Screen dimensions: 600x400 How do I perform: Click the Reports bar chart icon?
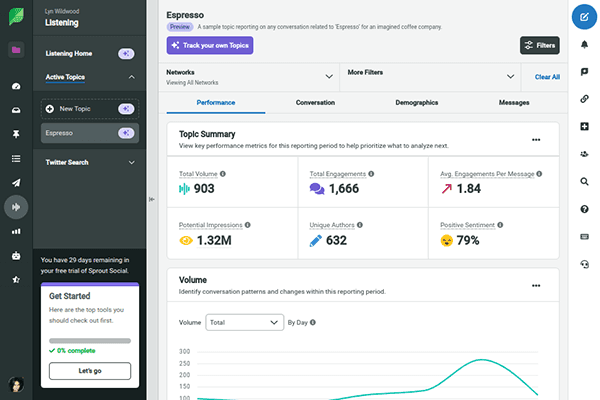(x=16, y=231)
